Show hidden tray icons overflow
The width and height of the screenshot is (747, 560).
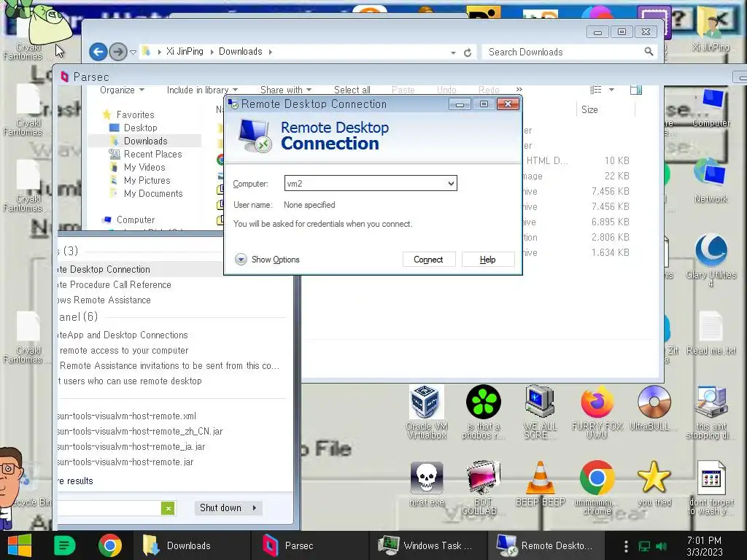tap(625, 545)
